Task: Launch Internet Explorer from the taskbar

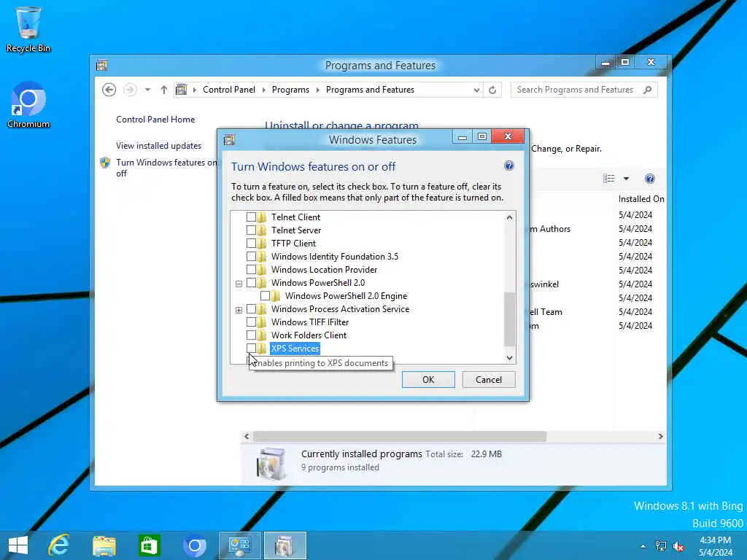Action: pyautogui.click(x=59, y=545)
